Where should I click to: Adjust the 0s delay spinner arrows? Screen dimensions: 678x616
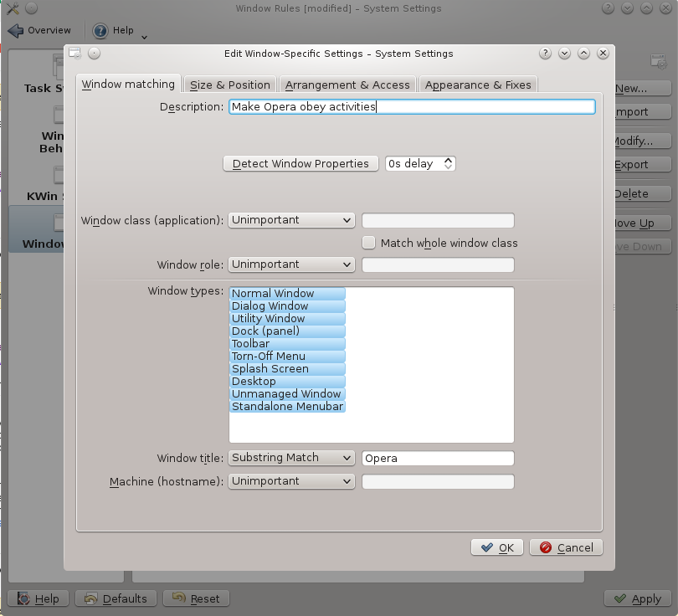[449, 163]
